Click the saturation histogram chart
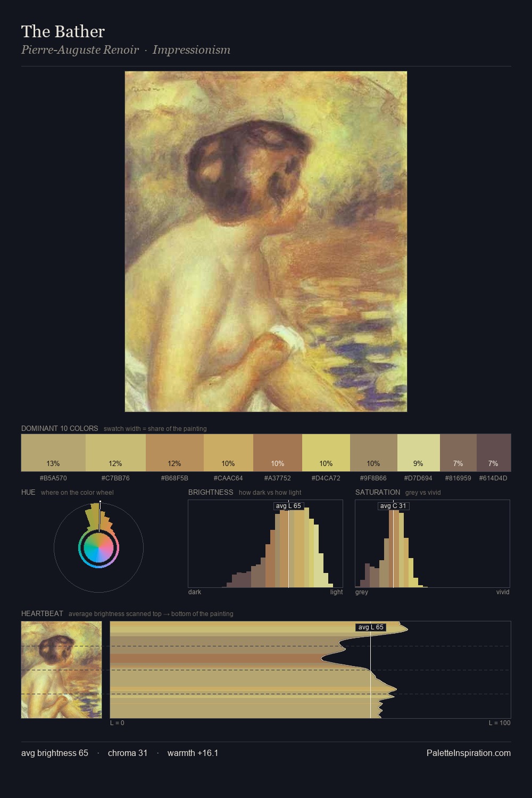This screenshot has height=798, width=532. point(433,544)
